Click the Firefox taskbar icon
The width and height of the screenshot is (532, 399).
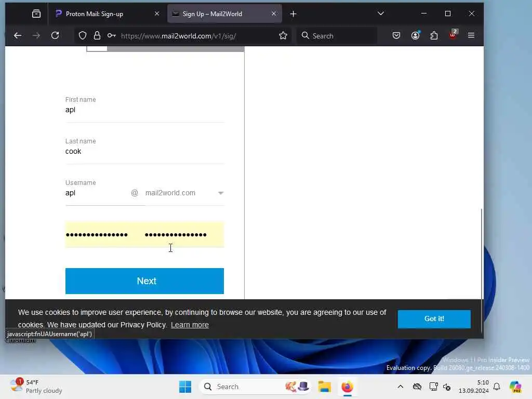coord(347,387)
